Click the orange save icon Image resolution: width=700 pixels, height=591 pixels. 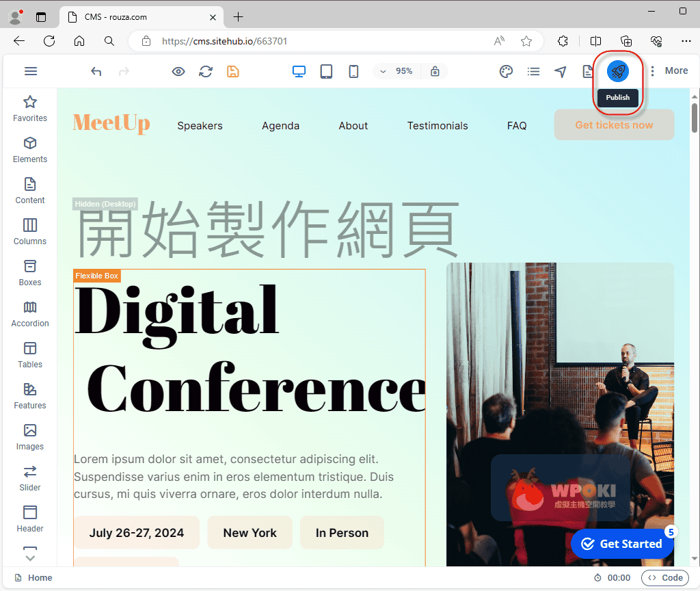(233, 71)
